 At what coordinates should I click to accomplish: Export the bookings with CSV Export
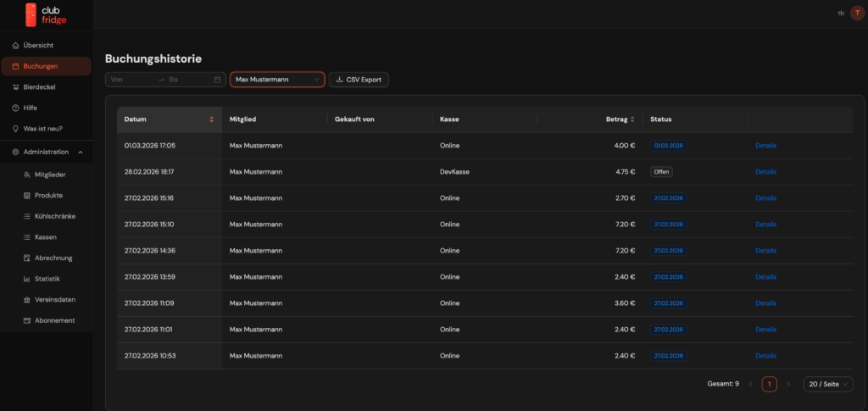tap(359, 80)
